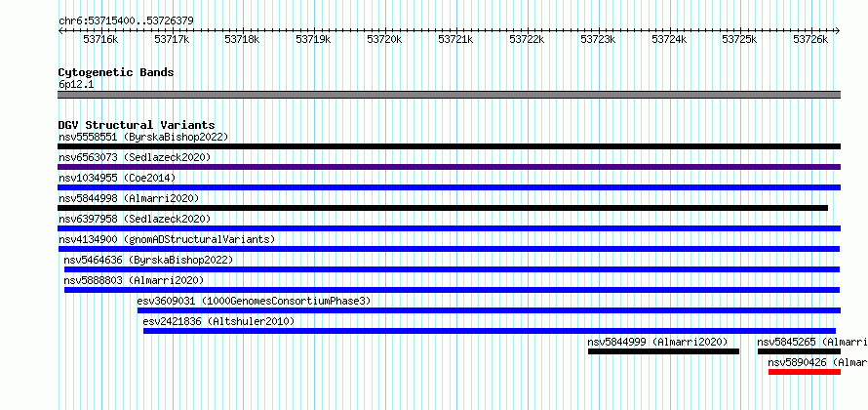Click the DGV Structural Variants track title

tap(137, 125)
